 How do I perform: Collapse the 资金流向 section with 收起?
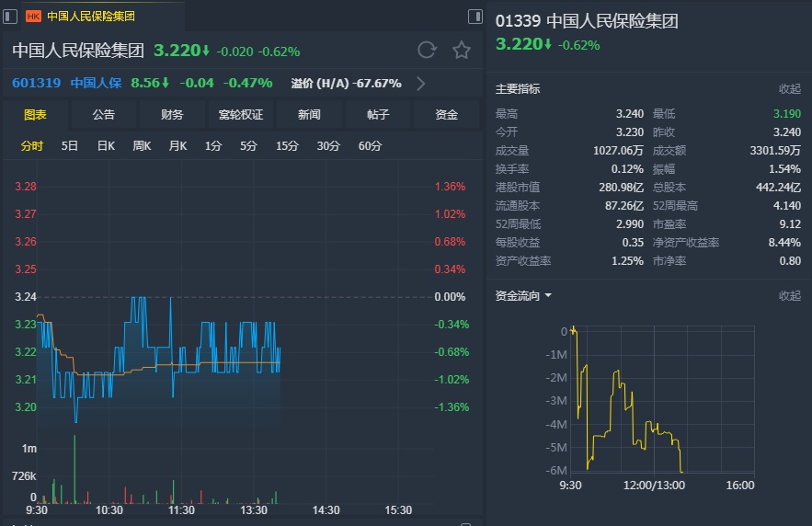pyautogui.click(x=790, y=295)
